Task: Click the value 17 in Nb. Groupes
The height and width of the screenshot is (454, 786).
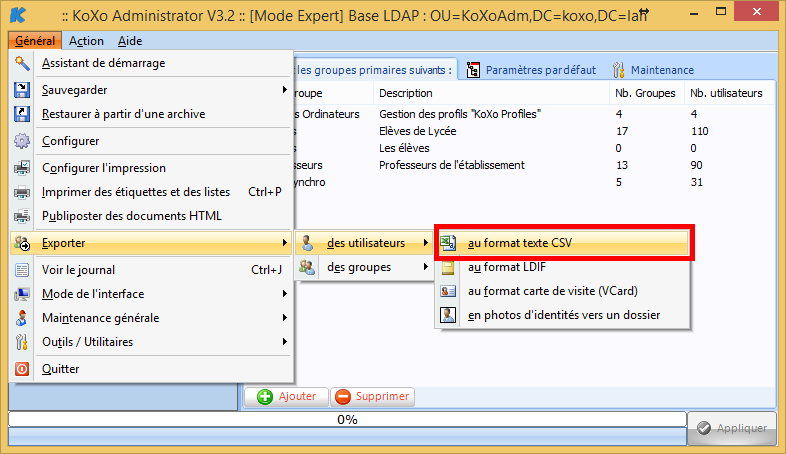Action: 622,131
